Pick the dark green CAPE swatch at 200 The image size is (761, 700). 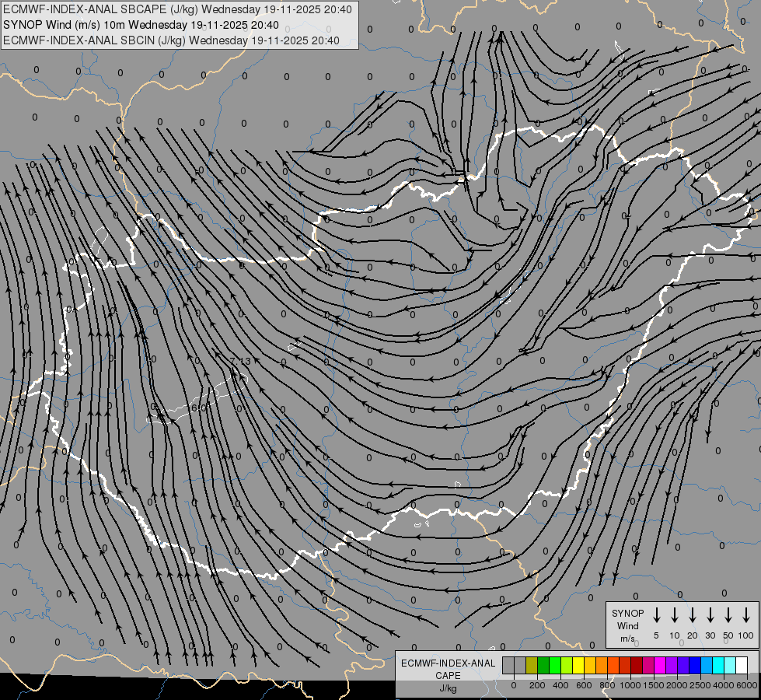click(543, 665)
